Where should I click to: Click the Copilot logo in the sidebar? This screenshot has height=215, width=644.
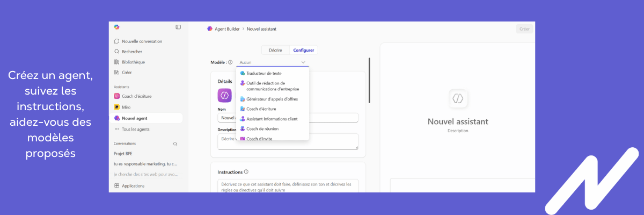[117, 27]
